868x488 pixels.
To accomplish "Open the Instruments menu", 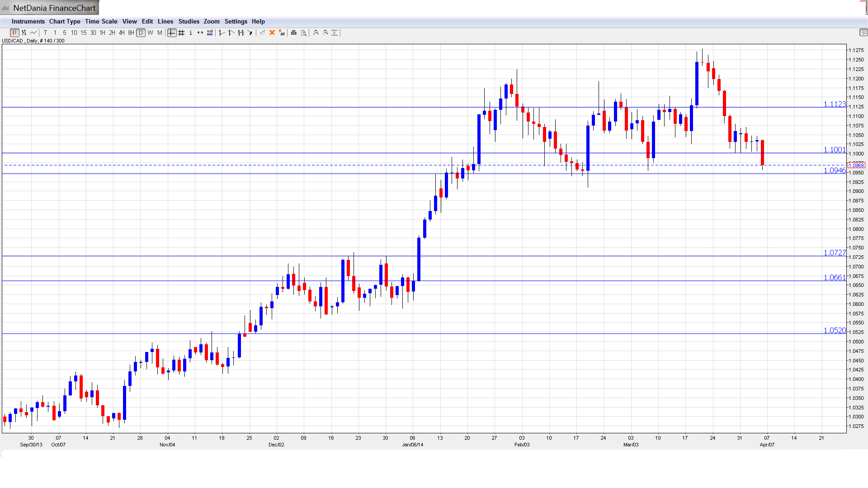I will click(x=28, y=21).
